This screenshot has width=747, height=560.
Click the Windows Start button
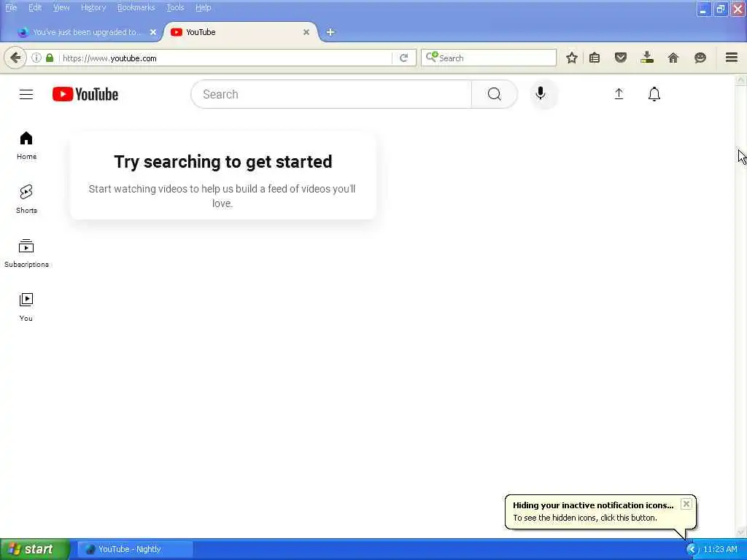(x=35, y=550)
